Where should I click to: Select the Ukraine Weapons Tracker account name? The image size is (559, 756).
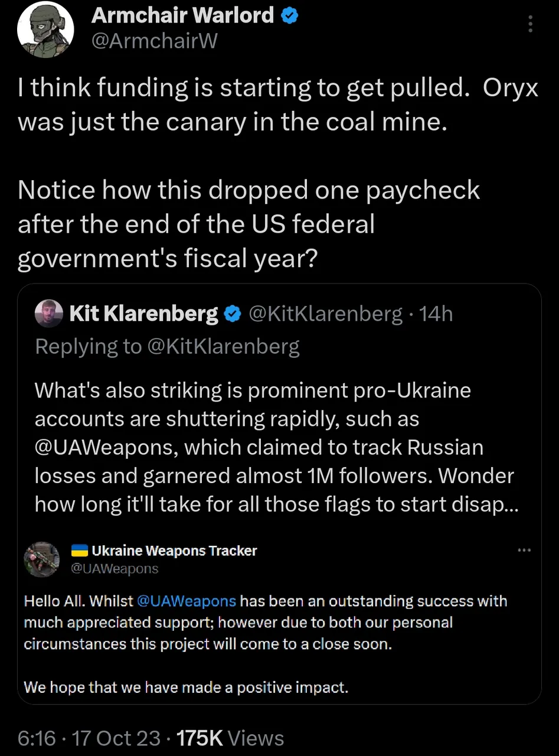(x=174, y=551)
